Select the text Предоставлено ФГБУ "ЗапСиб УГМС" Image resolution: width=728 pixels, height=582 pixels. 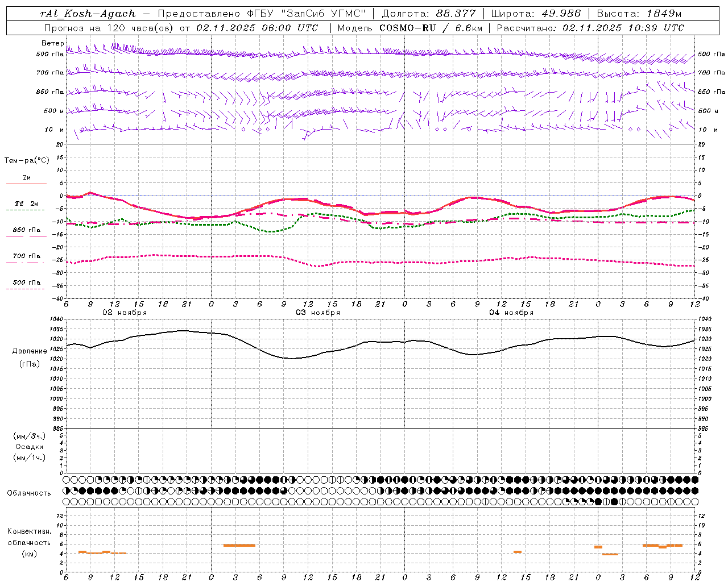pyautogui.click(x=262, y=14)
